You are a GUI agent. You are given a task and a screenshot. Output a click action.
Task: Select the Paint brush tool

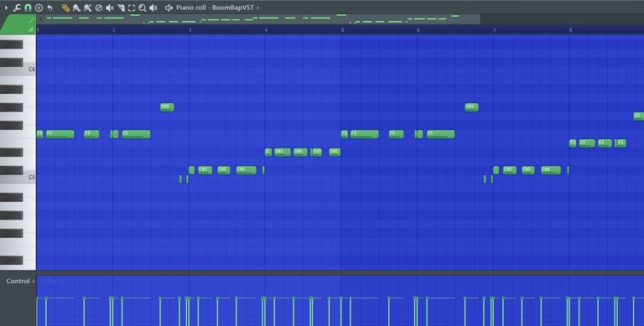click(x=76, y=8)
